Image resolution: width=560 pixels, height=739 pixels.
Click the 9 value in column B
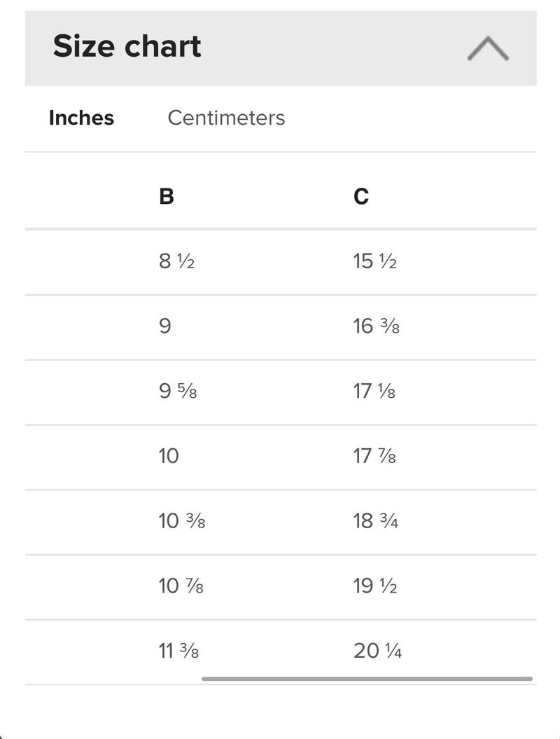click(164, 326)
